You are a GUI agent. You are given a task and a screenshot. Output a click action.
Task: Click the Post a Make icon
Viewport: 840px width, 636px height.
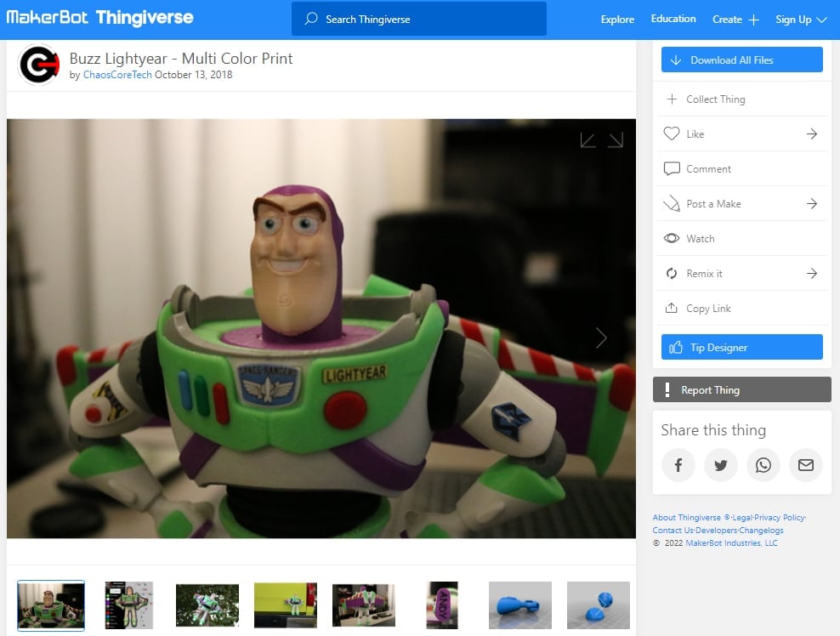click(672, 203)
